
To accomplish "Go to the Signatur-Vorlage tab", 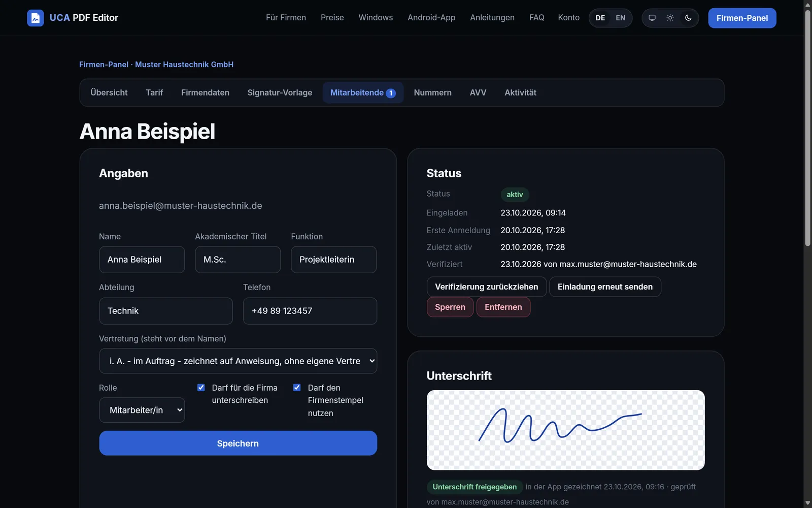I will pyautogui.click(x=280, y=92).
